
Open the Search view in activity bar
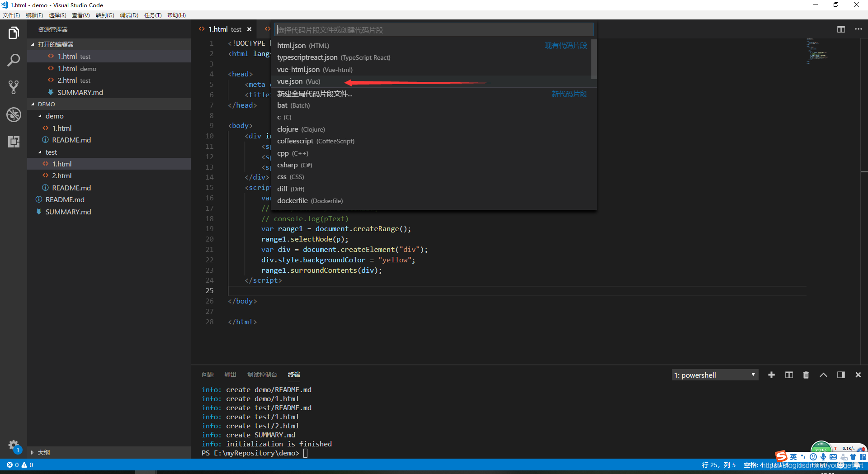click(14, 60)
